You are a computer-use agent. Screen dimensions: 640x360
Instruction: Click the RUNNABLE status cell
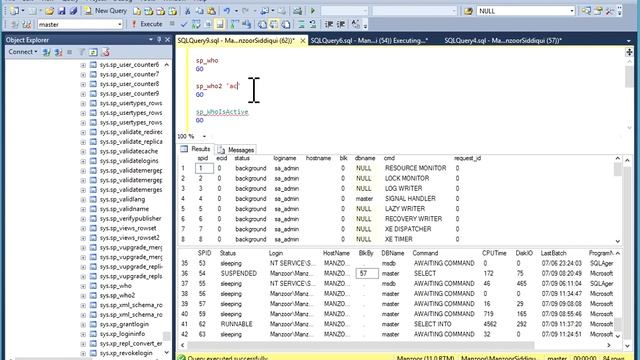(236, 324)
